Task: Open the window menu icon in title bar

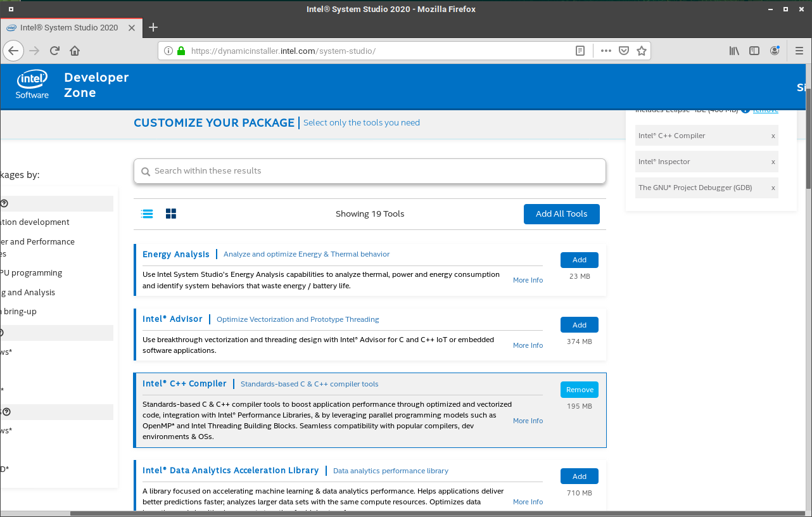Action: pos(11,9)
